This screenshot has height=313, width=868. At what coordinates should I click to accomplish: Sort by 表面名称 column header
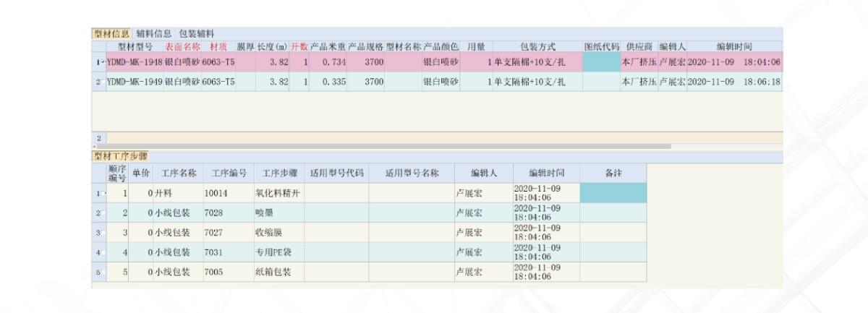[x=182, y=47]
